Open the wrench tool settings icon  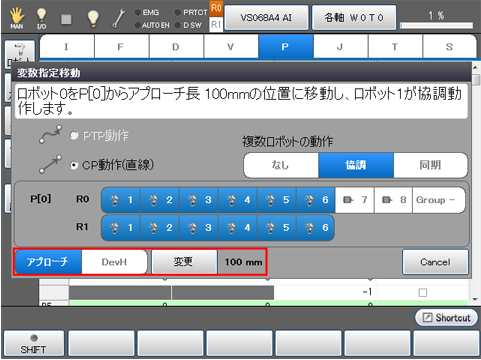pos(118,19)
